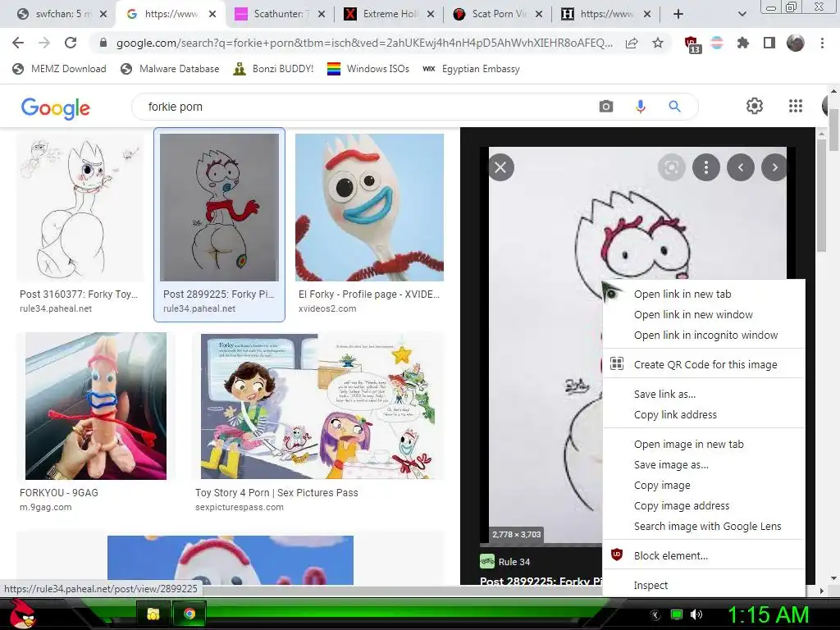Start voice search with the microphone
The height and width of the screenshot is (630, 840).
point(640,107)
